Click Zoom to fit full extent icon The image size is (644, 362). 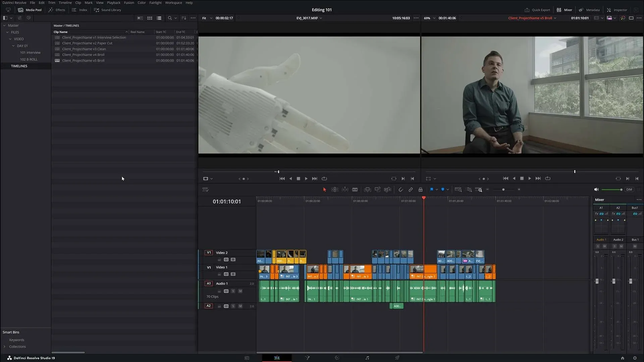[458, 190]
